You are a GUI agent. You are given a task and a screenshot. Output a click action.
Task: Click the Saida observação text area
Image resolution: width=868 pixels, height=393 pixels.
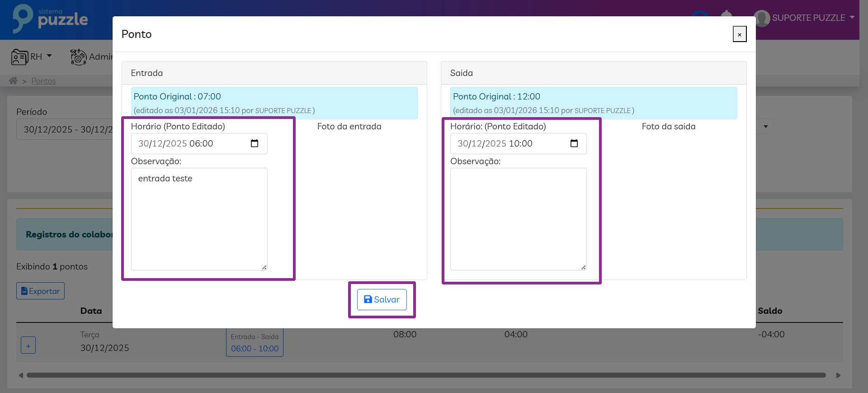point(518,219)
